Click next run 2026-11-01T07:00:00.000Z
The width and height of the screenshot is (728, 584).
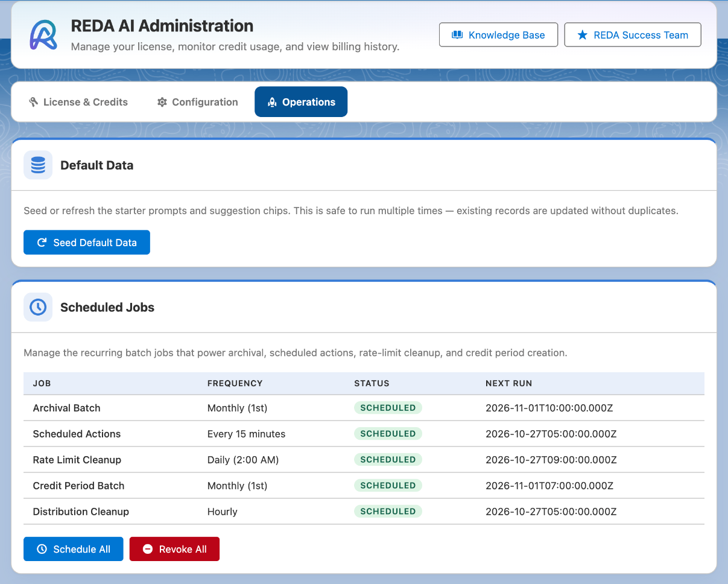pyautogui.click(x=549, y=486)
